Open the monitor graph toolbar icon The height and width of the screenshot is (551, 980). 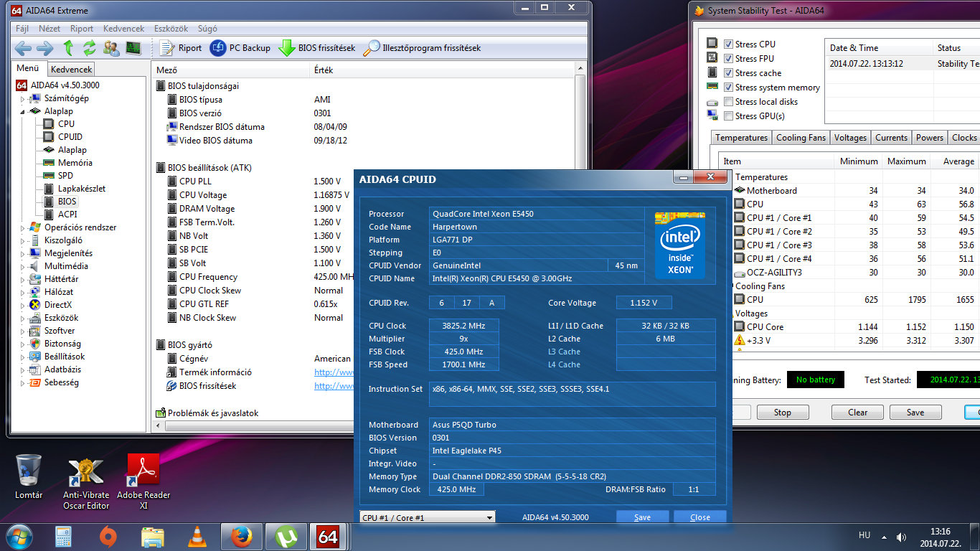pyautogui.click(x=133, y=48)
